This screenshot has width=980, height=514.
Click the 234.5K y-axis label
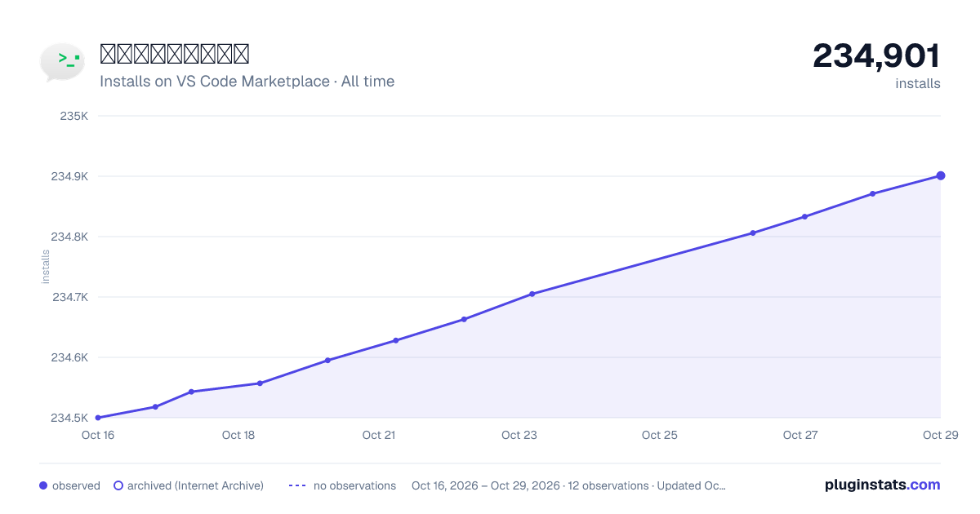(69, 418)
